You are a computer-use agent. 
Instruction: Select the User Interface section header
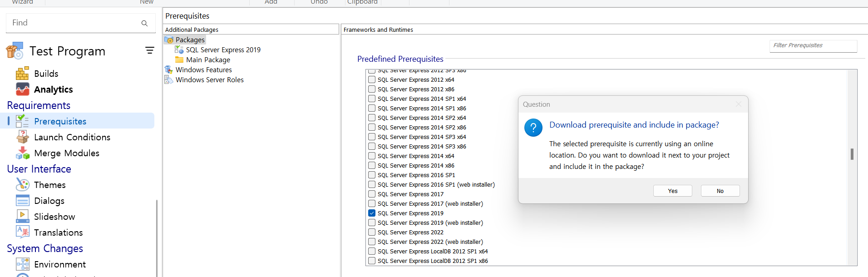39,169
